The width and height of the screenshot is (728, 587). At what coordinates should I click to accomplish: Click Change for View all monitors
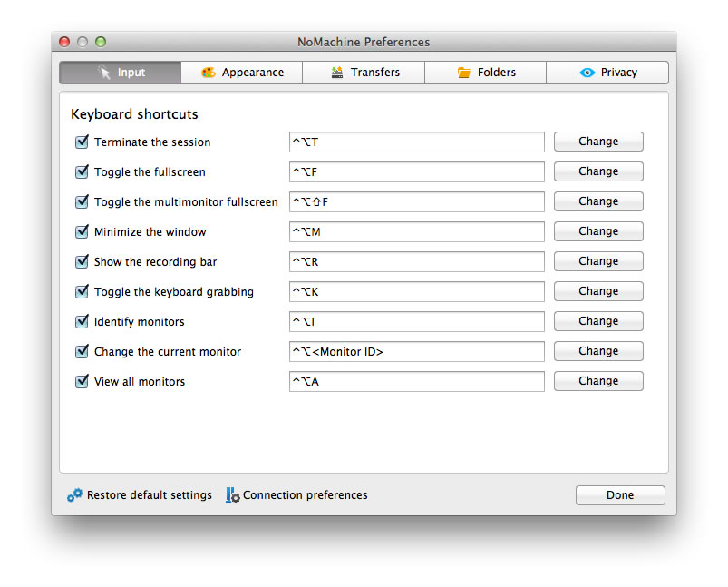(x=598, y=381)
